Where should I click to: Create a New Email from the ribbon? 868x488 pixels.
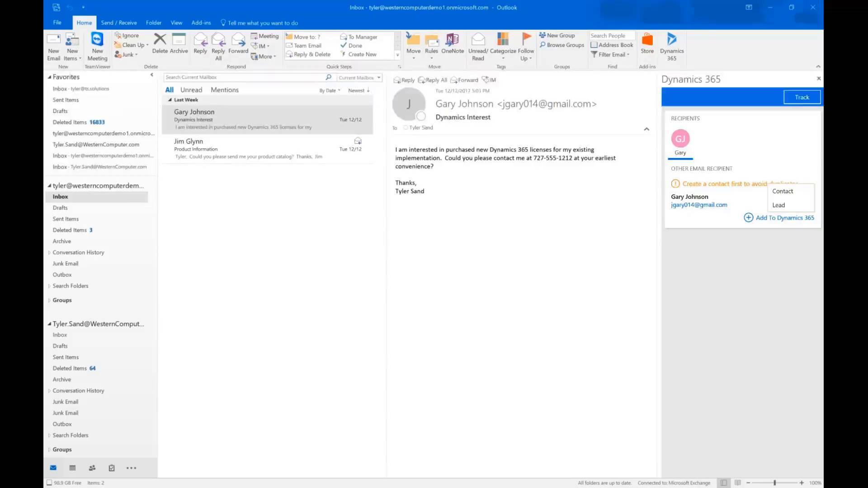tap(53, 47)
